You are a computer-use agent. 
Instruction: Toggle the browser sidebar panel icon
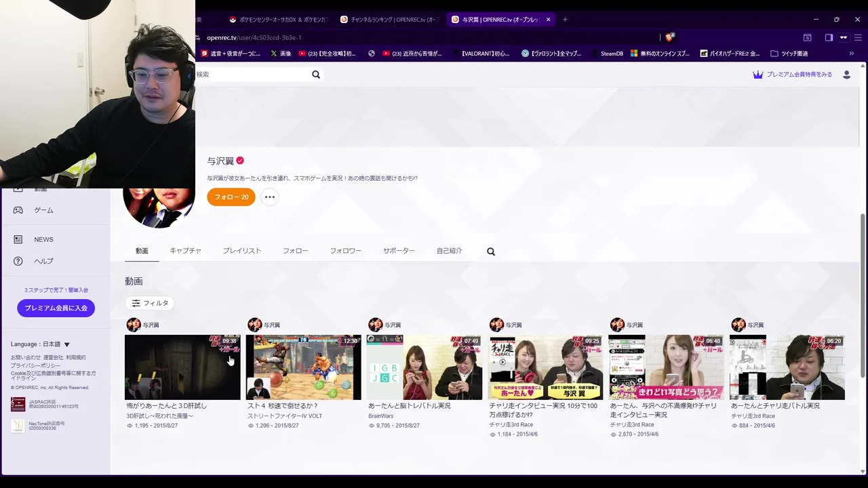click(829, 37)
